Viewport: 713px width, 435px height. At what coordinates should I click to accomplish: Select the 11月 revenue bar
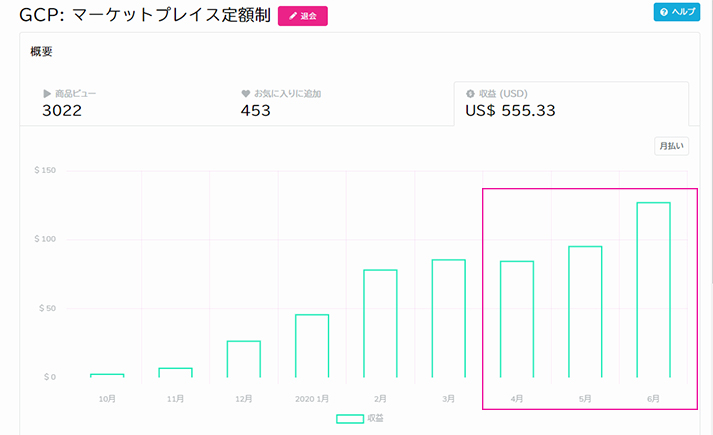[175, 372]
